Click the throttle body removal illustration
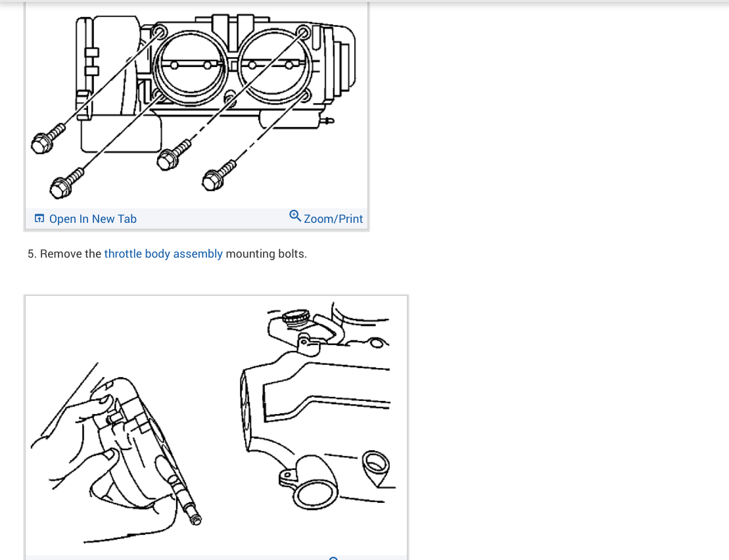The height and width of the screenshot is (560, 729). [x=216, y=426]
